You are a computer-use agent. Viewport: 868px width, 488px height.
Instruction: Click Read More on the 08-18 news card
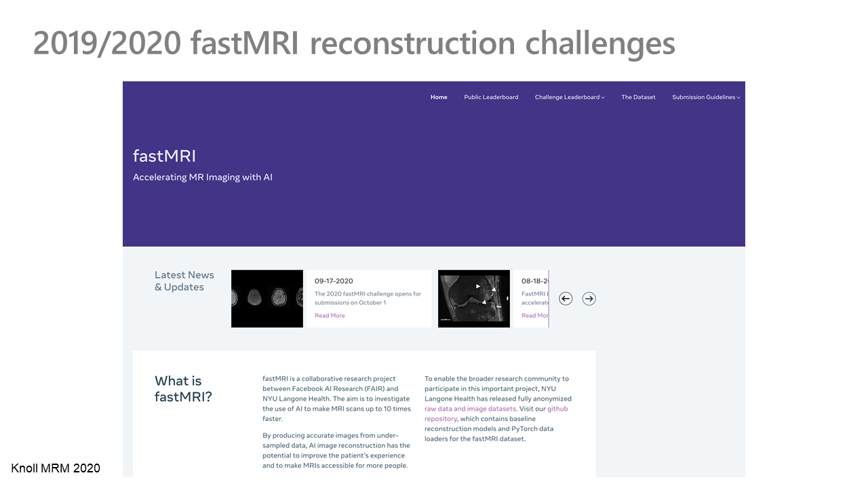click(534, 316)
